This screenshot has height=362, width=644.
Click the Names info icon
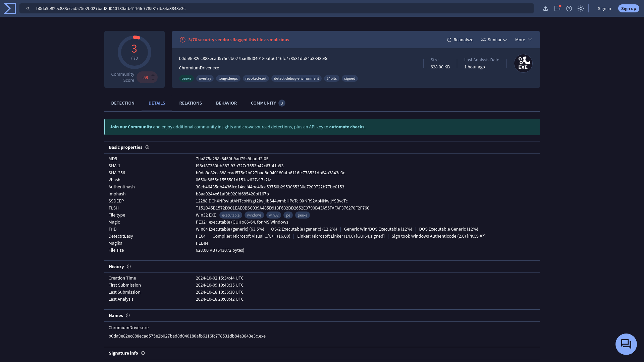[128, 316]
